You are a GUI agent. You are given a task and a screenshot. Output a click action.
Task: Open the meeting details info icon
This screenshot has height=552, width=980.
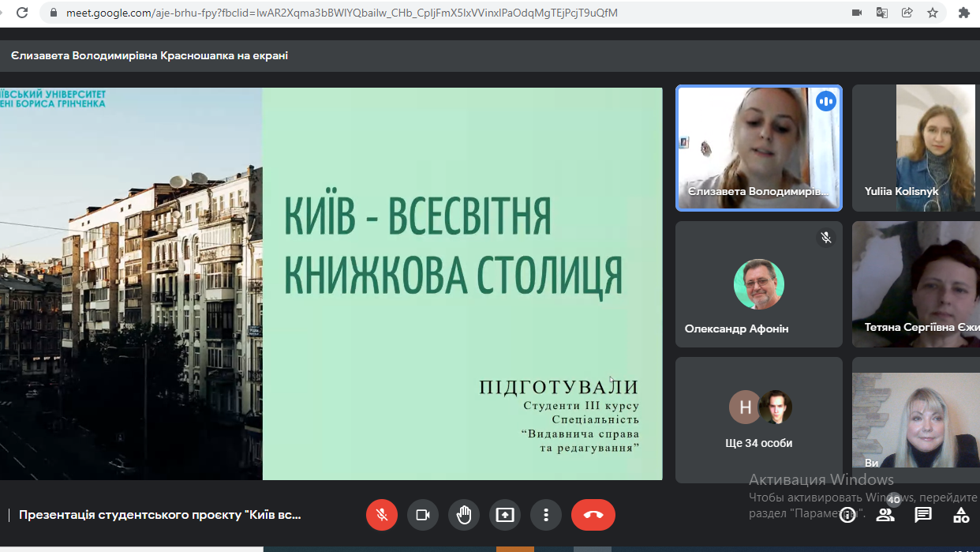(x=847, y=516)
